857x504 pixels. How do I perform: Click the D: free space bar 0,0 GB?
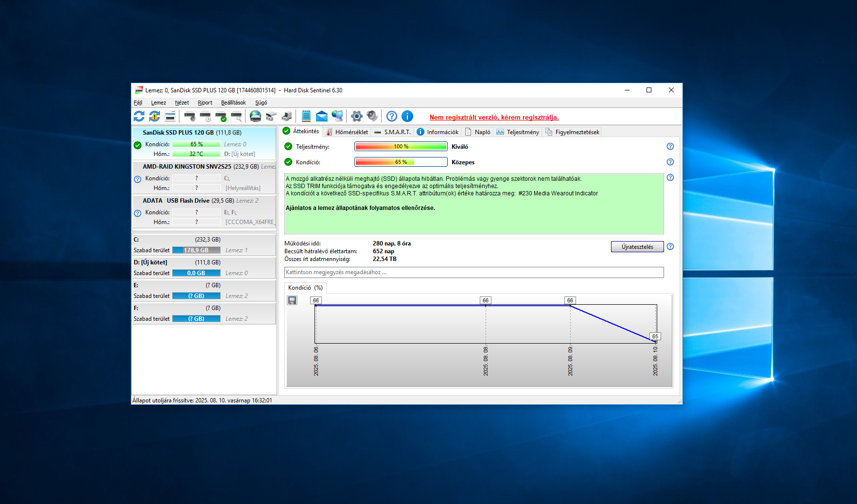[196, 273]
